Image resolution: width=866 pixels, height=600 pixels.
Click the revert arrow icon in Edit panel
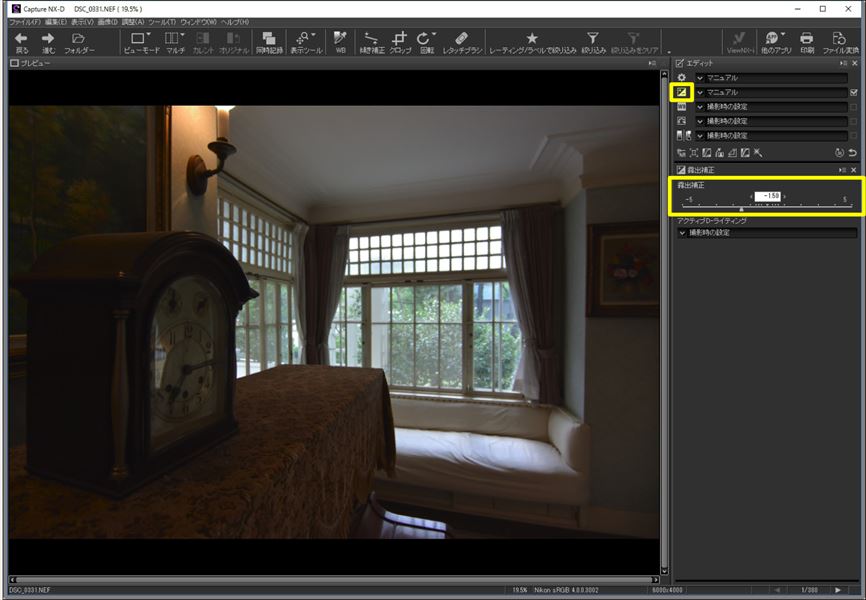click(853, 153)
